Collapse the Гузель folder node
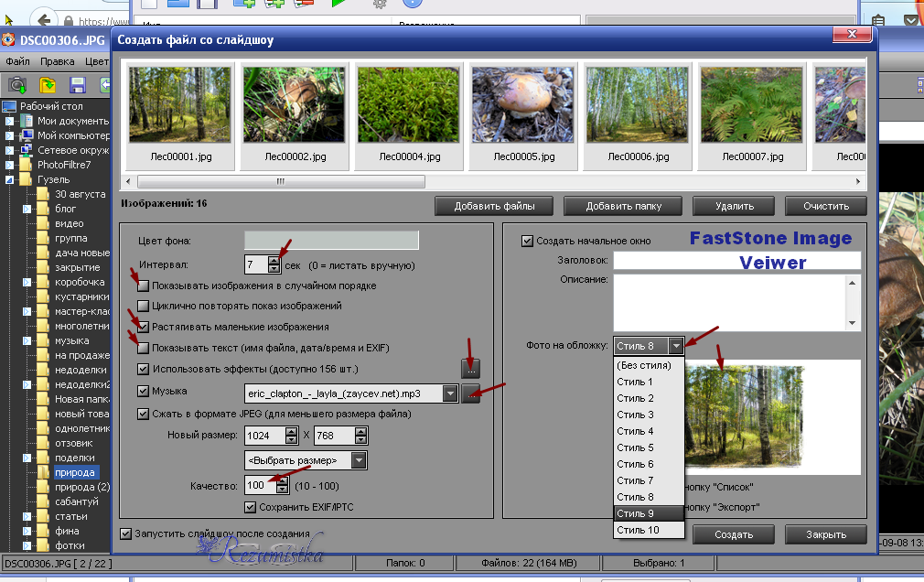Screen dimensions: 924x582 [x=9, y=180]
